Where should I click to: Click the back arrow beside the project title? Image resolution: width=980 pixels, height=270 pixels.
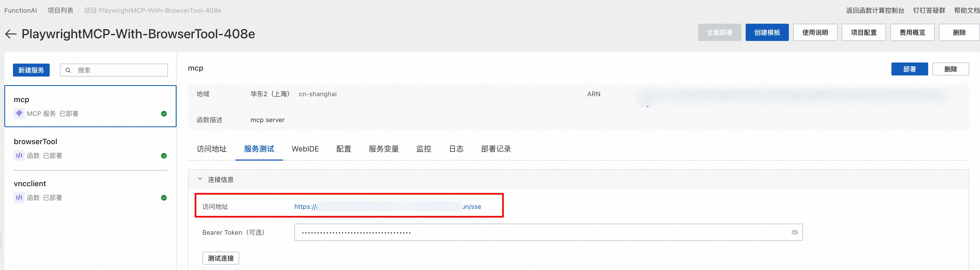click(x=10, y=34)
